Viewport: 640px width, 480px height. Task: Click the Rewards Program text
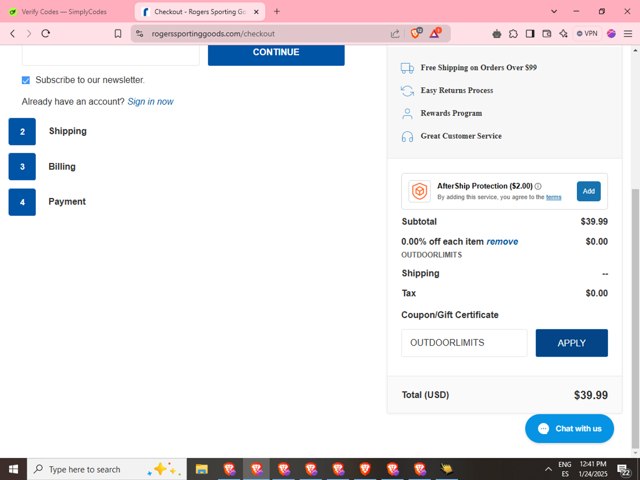pyautogui.click(x=451, y=113)
